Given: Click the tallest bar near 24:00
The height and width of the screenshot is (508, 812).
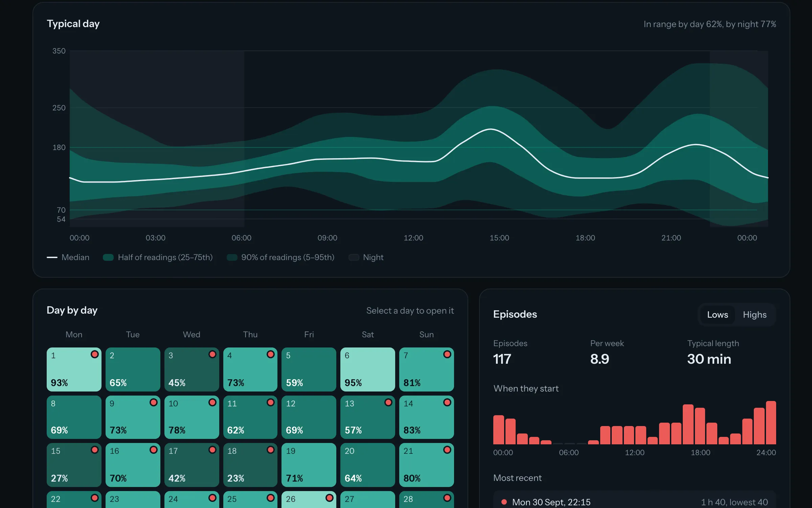Looking at the screenshot, I should point(771,423).
